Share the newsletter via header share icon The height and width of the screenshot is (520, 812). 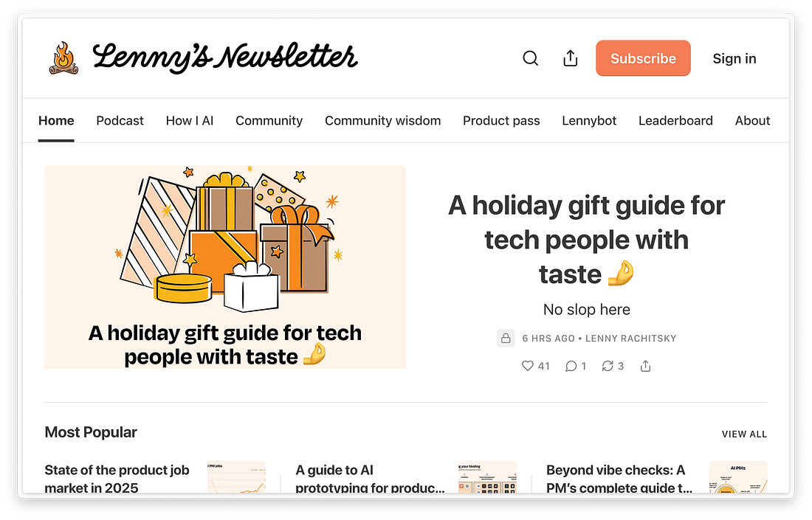[x=570, y=58]
